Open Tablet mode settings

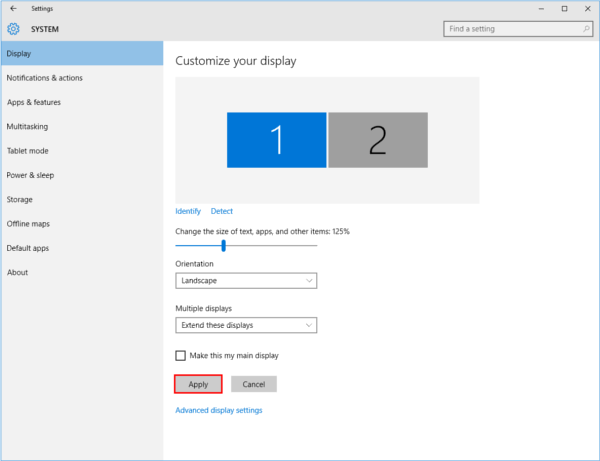click(82, 151)
